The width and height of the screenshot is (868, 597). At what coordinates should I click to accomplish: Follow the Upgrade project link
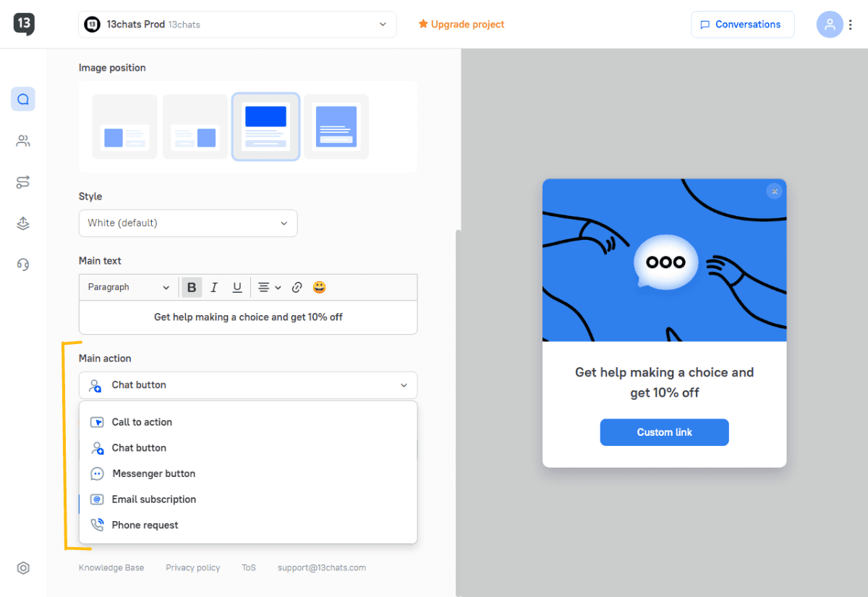click(461, 25)
